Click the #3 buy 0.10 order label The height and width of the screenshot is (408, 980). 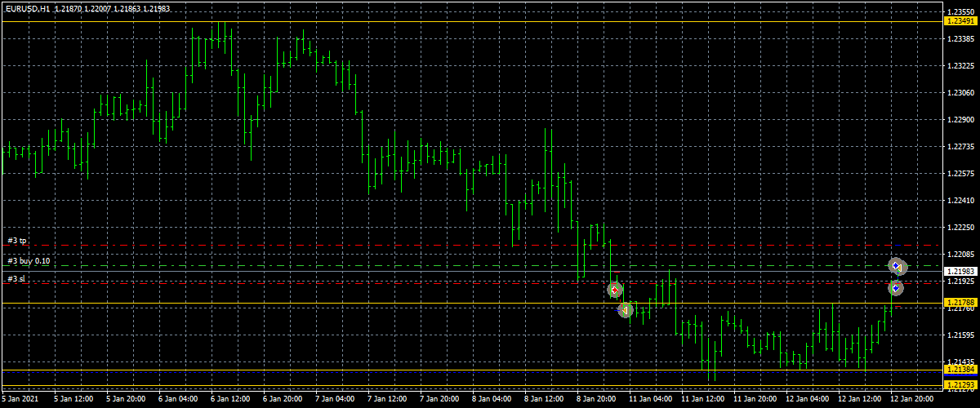(x=29, y=261)
